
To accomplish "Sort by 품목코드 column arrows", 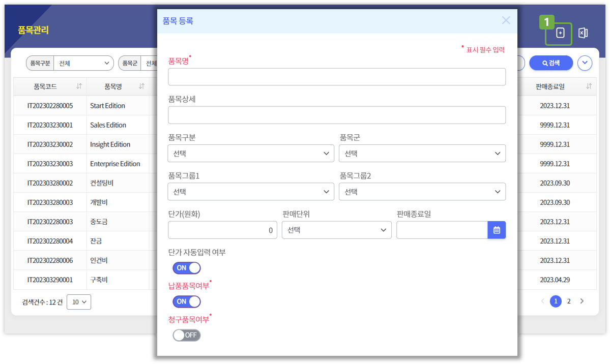I will 79,86.
